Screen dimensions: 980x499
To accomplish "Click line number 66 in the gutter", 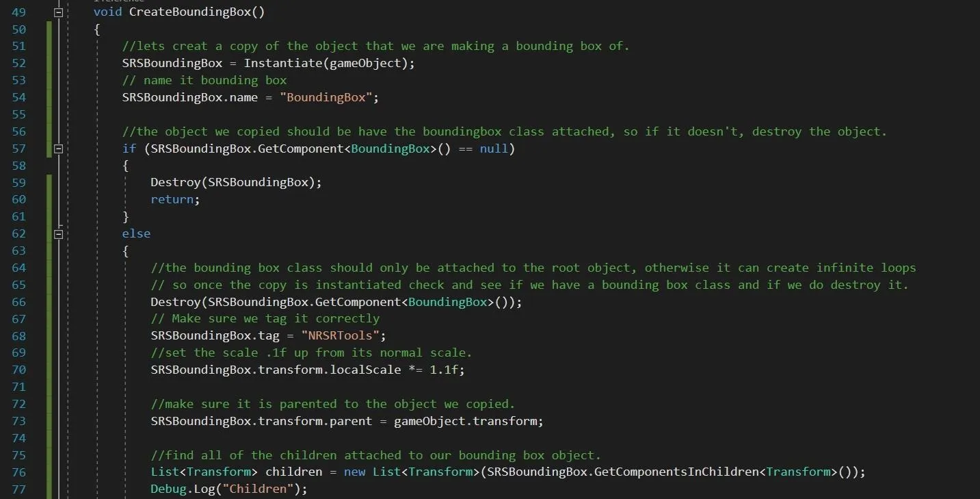I will point(18,302).
